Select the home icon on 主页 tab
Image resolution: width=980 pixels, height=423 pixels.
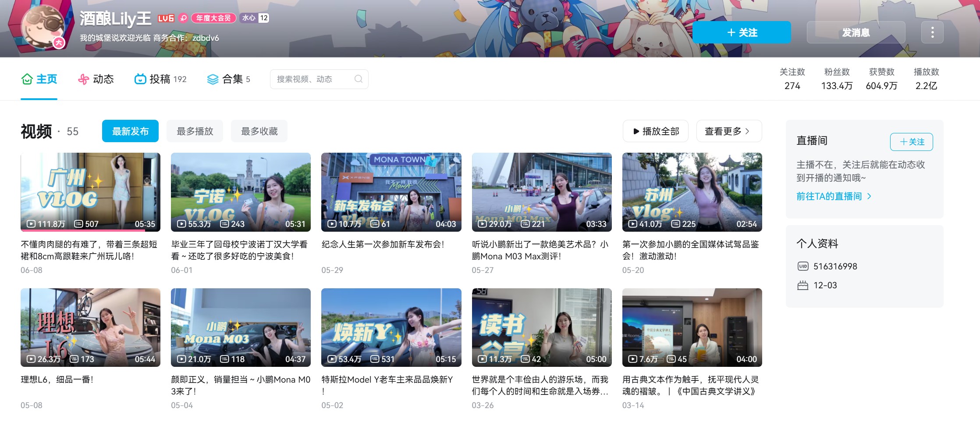(27, 79)
